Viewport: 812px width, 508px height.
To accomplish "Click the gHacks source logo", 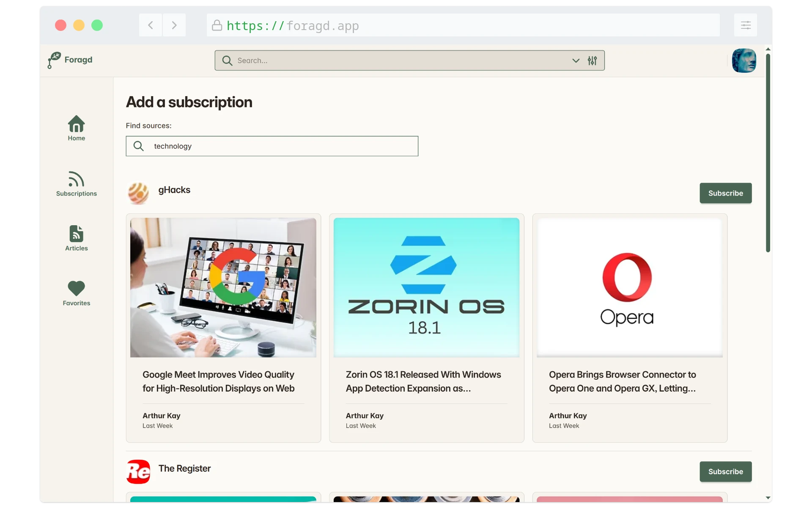I will coord(138,193).
